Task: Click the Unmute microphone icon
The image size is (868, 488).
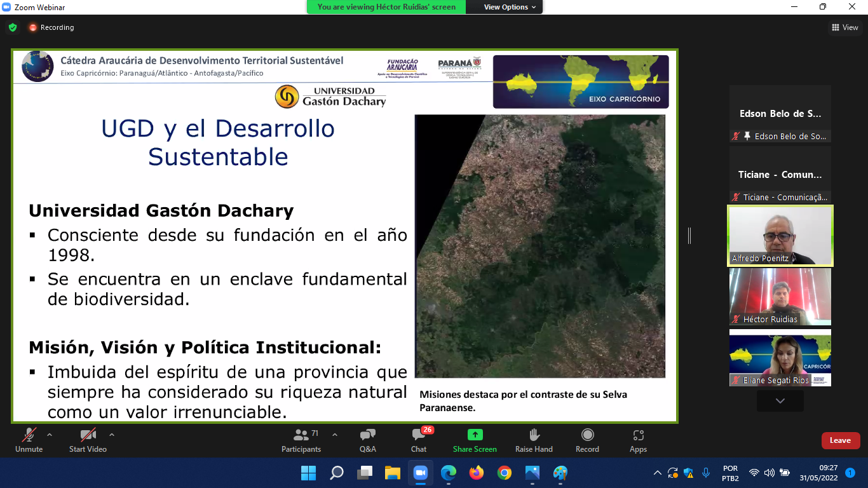Action: point(29,435)
